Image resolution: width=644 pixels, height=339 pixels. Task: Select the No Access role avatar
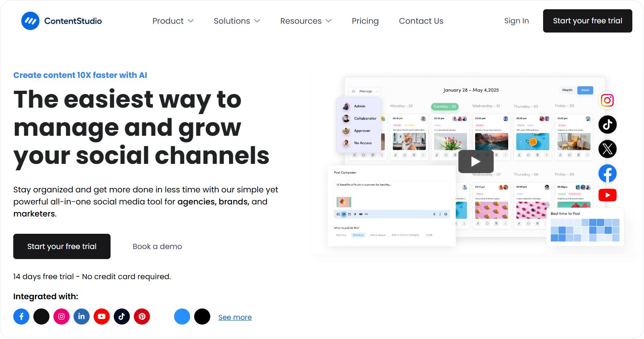coord(346,143)
